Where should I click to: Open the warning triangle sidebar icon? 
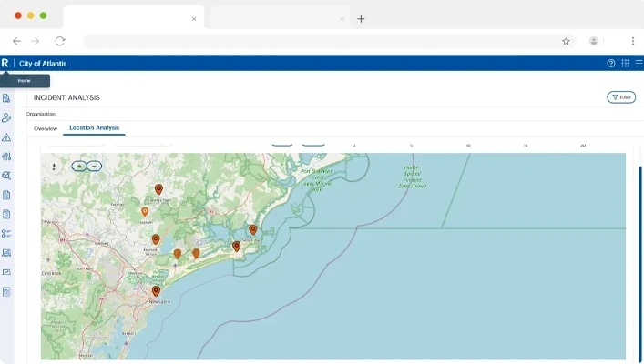click(6, 137)
